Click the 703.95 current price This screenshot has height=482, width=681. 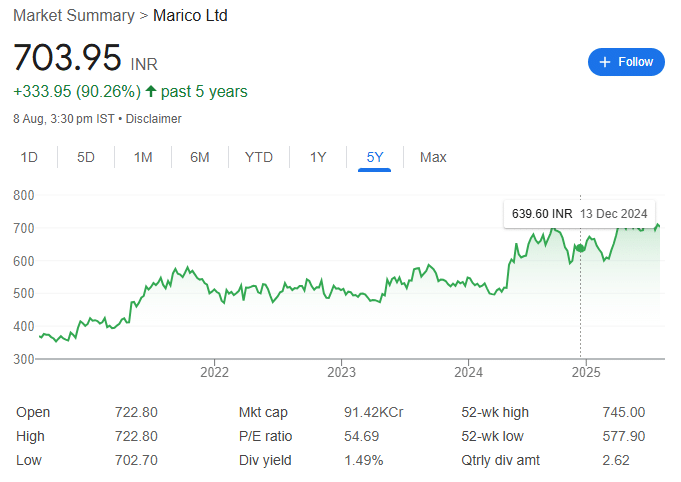pyautogui.click(x=67, y=57)
